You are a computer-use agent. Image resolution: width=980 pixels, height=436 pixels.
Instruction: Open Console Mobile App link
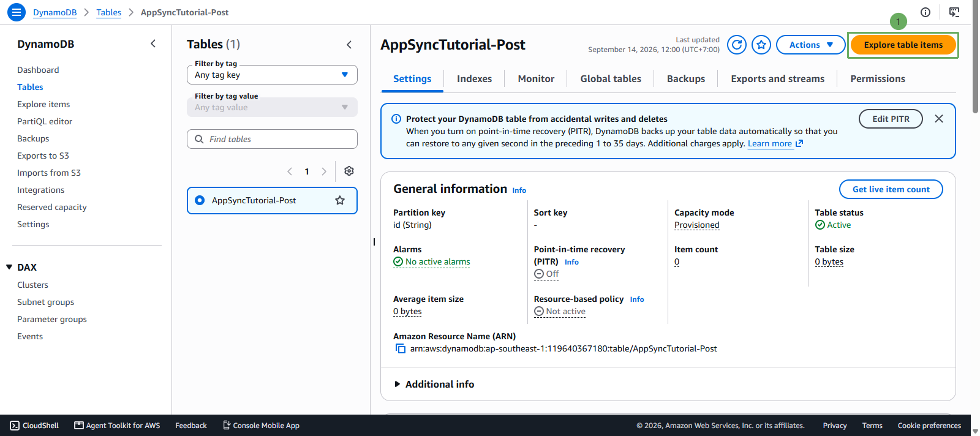click(x=261, y=426)
